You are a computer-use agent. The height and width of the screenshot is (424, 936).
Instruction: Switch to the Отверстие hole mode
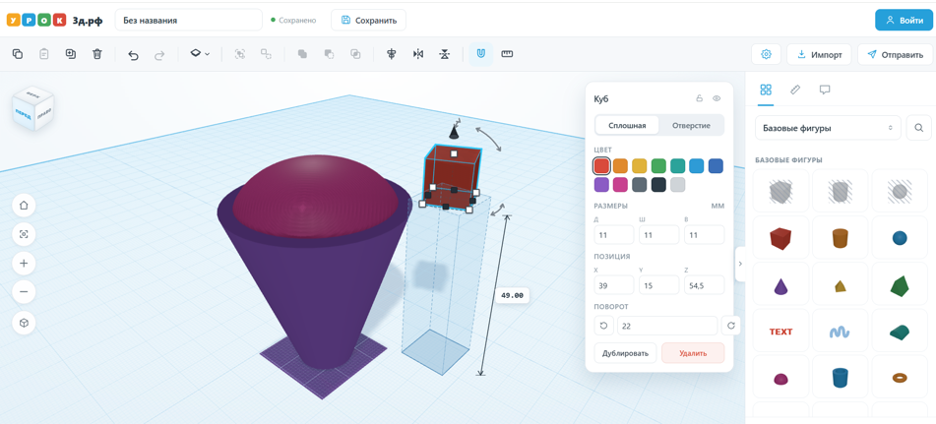[x=691, y=125]
